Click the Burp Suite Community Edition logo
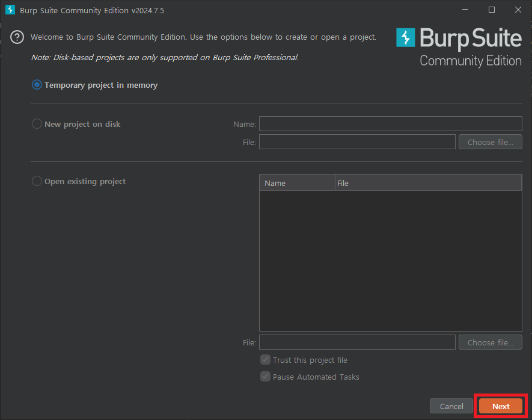 point(459,47)
